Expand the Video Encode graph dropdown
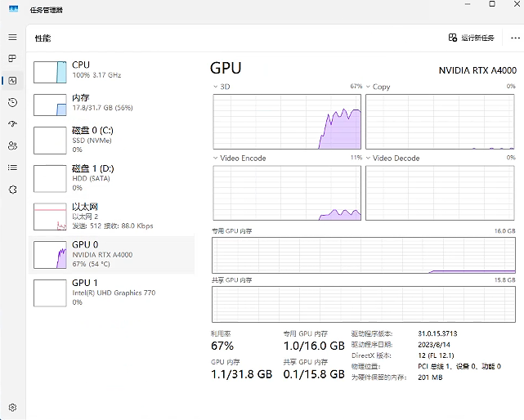Image resolution: width=524 pixels, height=420 pixels. (x=217, y=158)
